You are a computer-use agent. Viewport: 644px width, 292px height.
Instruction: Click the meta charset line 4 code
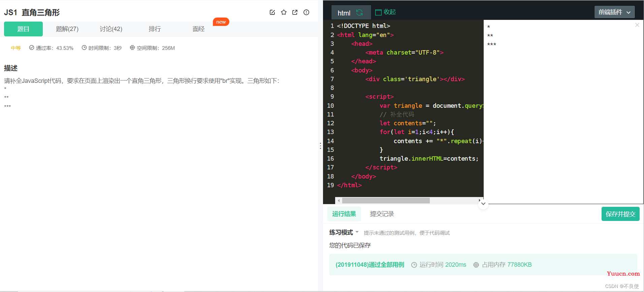[x=404, y=53]
